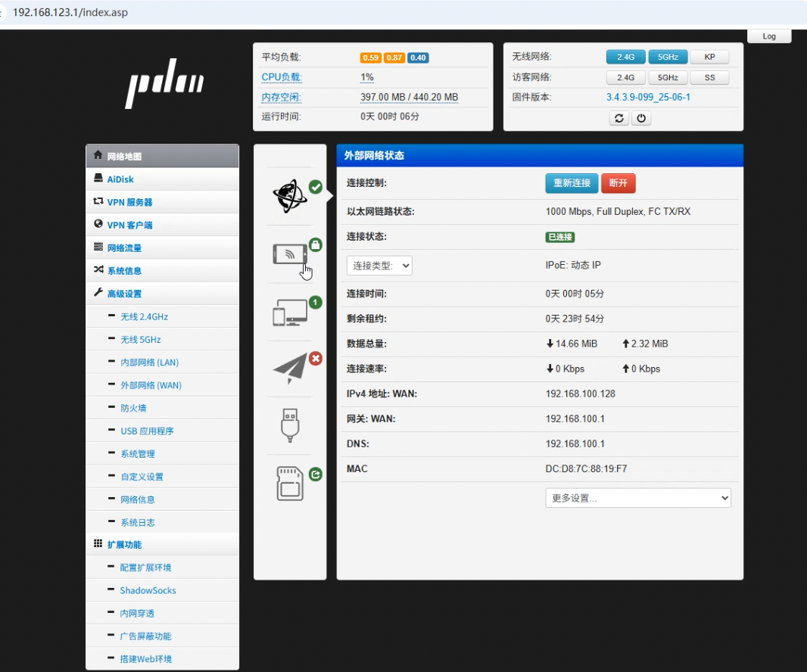Select the paper plane icon
The width and height of the screenshot is (807, 672).
290,369
